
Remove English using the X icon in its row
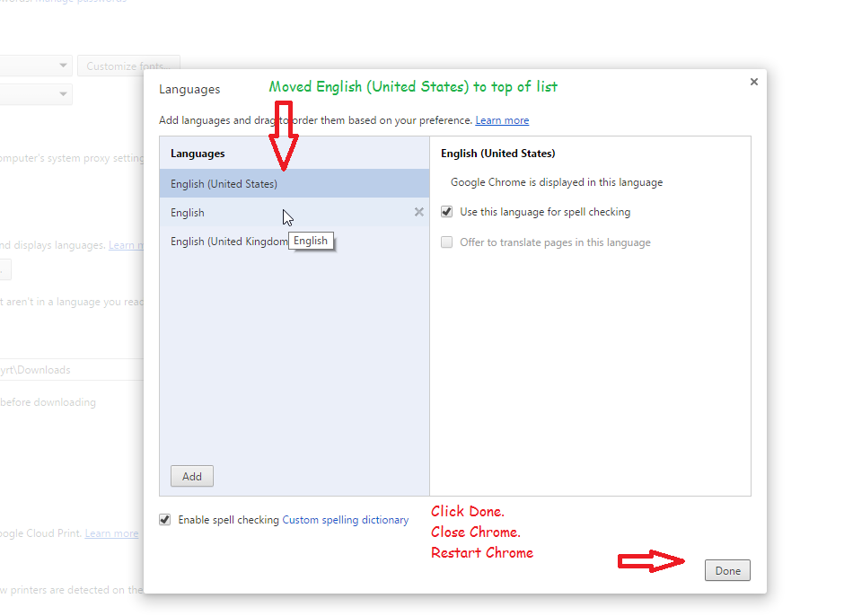(418, 213)
